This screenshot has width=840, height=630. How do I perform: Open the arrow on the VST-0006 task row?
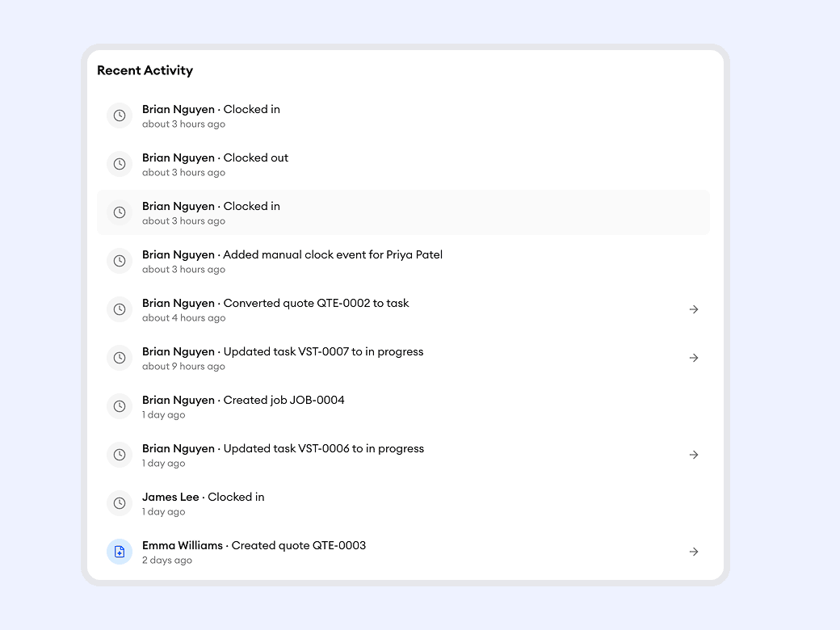pos(693,455)
